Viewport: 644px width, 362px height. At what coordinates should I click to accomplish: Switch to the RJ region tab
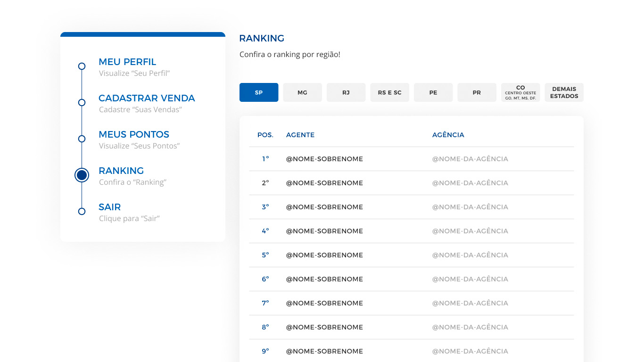346,92
